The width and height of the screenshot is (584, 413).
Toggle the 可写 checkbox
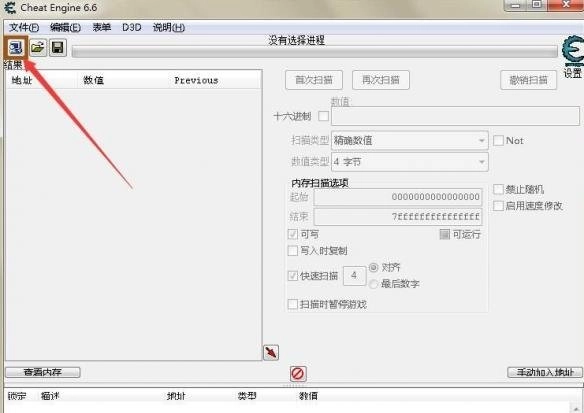point(292,234)
